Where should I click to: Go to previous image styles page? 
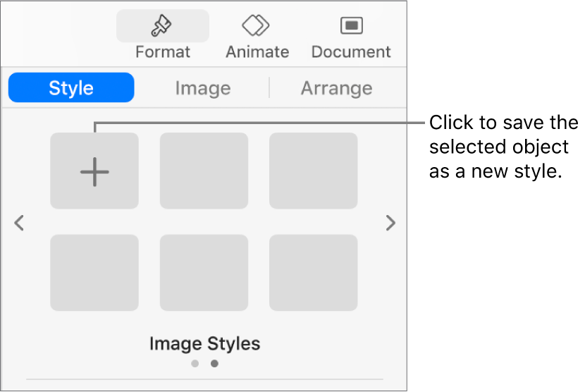click(20, 223)
